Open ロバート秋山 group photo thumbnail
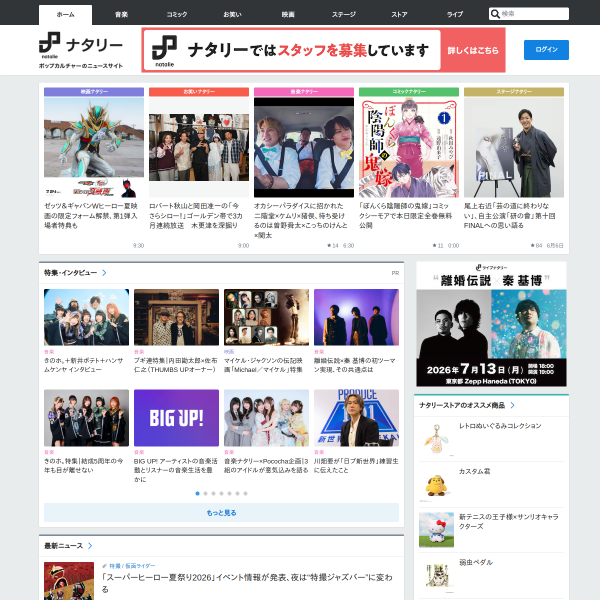Image resolution: width=600 pixels, height=600 pixels. point(199,147)
